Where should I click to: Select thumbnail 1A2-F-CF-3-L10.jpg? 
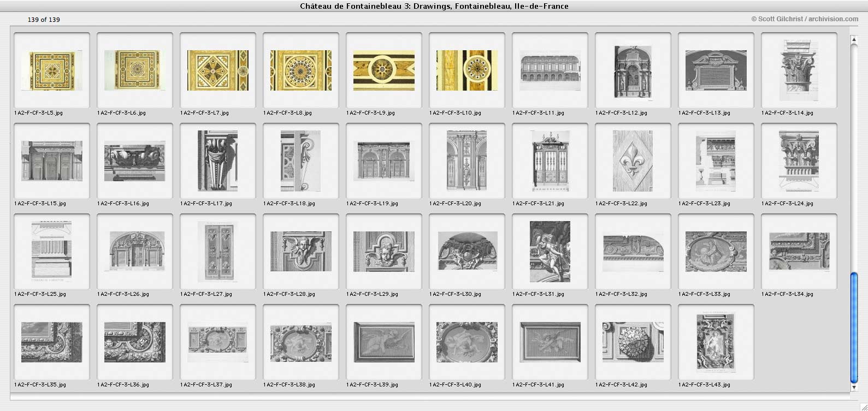[467, 71]
